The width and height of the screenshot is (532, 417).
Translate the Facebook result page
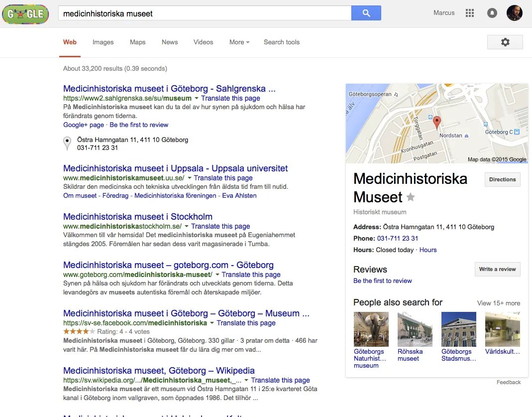click(246, 323)
